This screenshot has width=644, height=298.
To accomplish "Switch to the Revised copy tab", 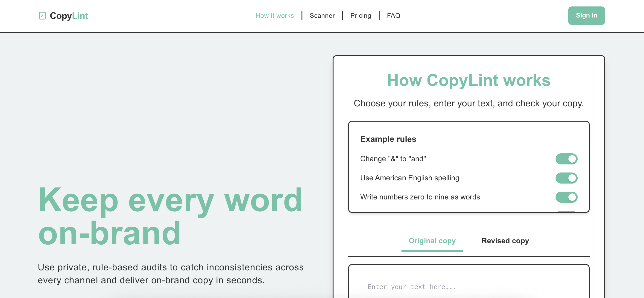I will pos(505,241).
